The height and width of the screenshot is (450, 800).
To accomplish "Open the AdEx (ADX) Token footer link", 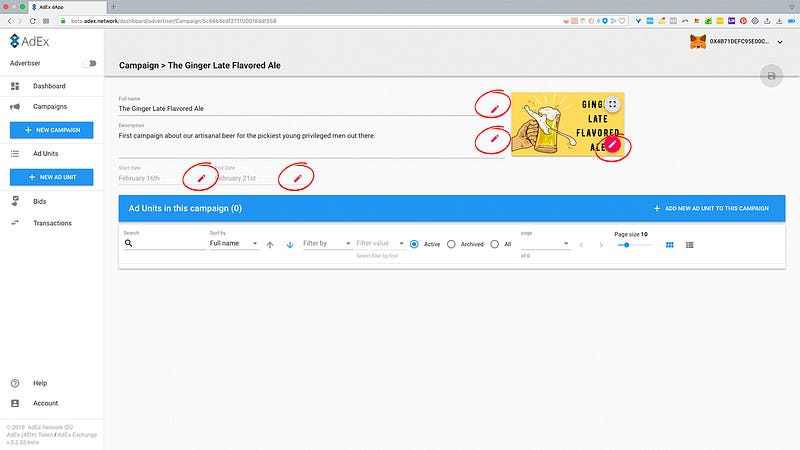I will coord(30,435).
